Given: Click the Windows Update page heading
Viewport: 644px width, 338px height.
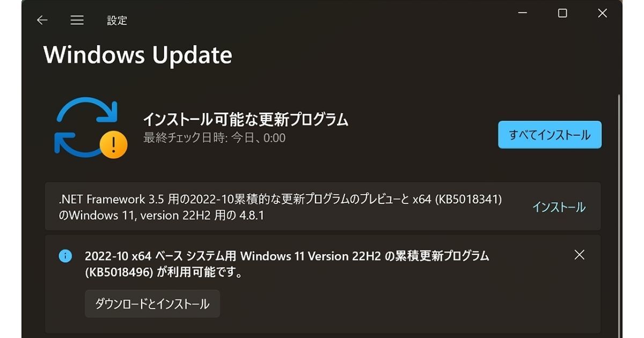Looking at the screenshot, I should 138,55.
